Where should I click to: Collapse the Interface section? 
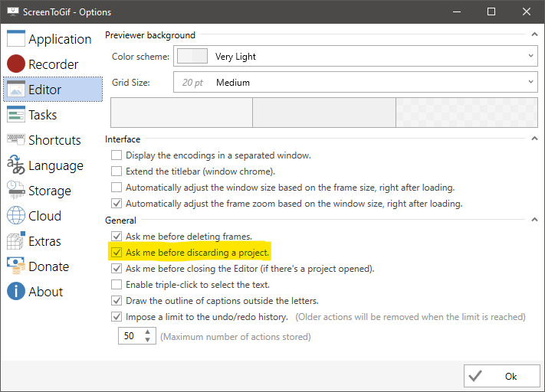tap(534, 139)
